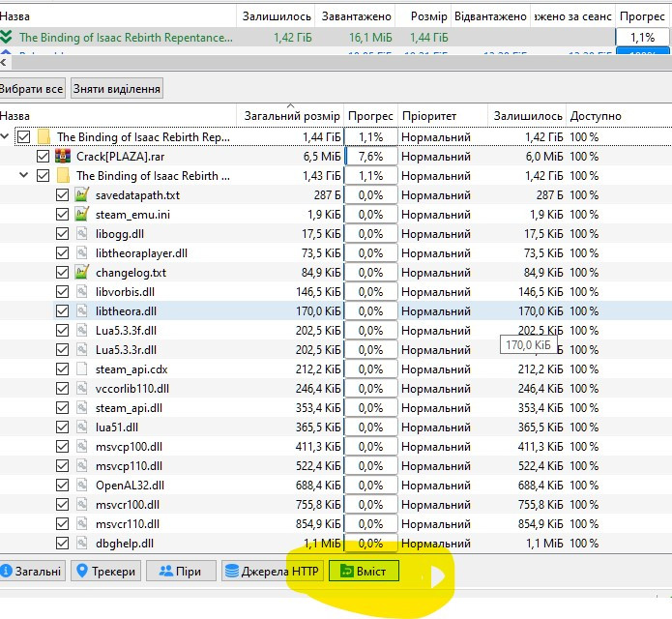The width and height of the screenshot is (672, 619).
Task: Click the Вибрати все button
Action: click(x=32, y=89)
